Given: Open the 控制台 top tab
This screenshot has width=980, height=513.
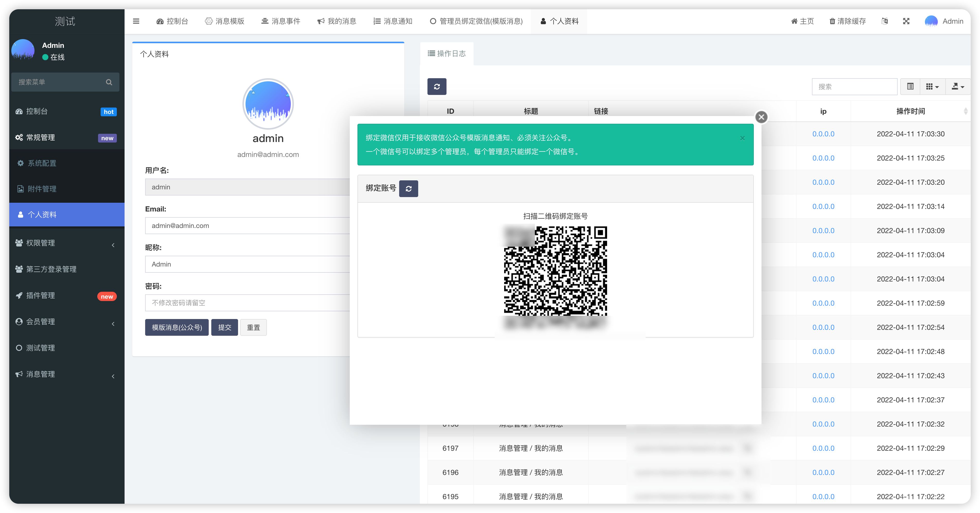Looking at the screenshot, I should (x=172, y=21).
